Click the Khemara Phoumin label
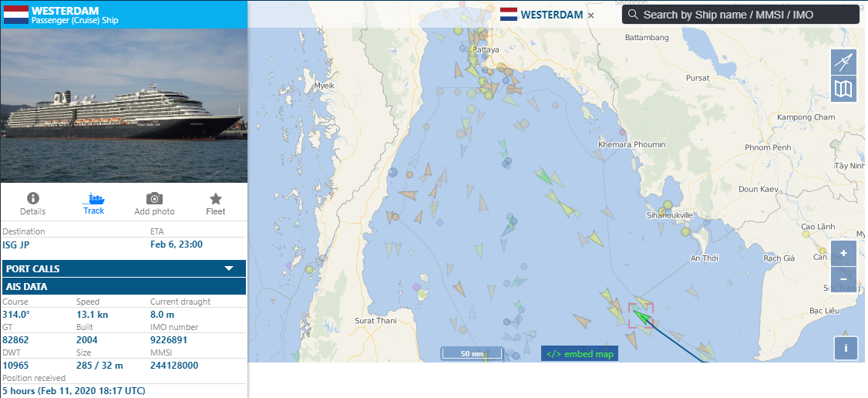 [x=631, y=144]
